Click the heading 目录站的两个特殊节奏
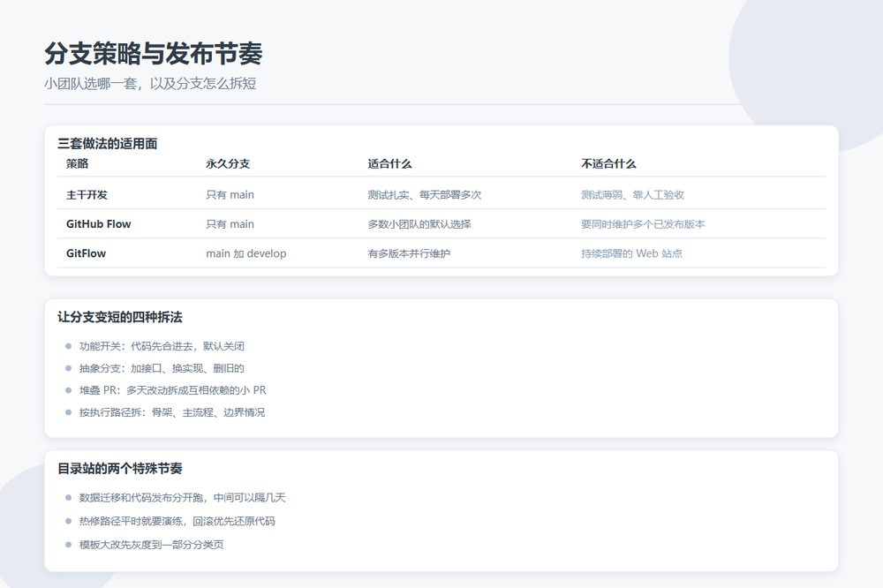The image size is (883, 588). (120, 469)
